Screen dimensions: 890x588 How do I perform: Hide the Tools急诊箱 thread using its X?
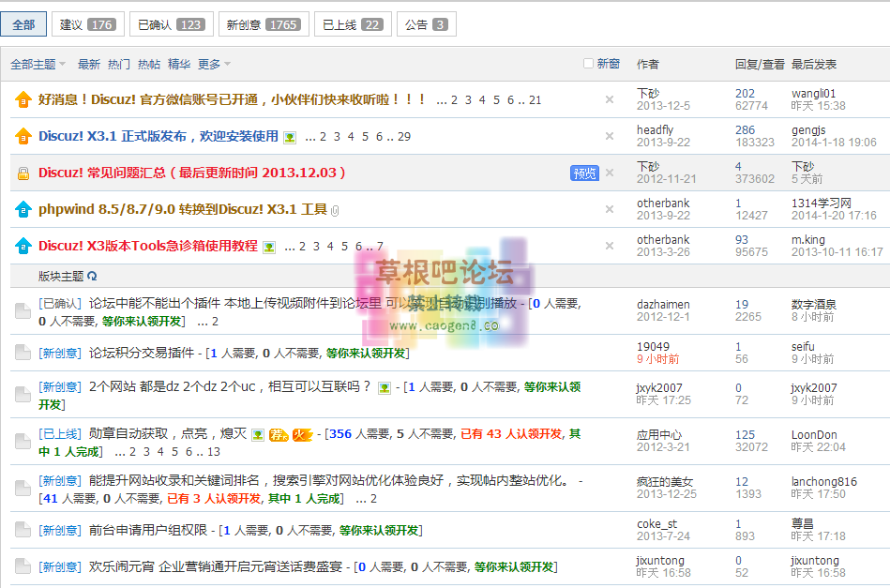pos(610,246)
